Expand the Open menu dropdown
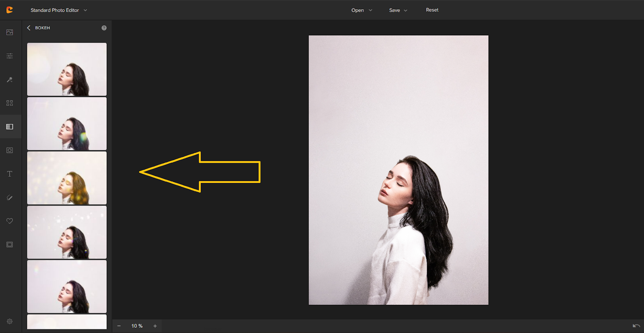The height and width of the screenshot is (333, 644). pyautogui.click(x=361, y=10)
